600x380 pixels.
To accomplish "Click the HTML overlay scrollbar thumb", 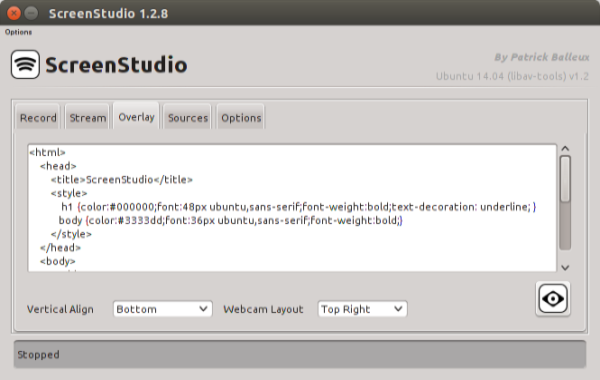I will coord(566,179).
